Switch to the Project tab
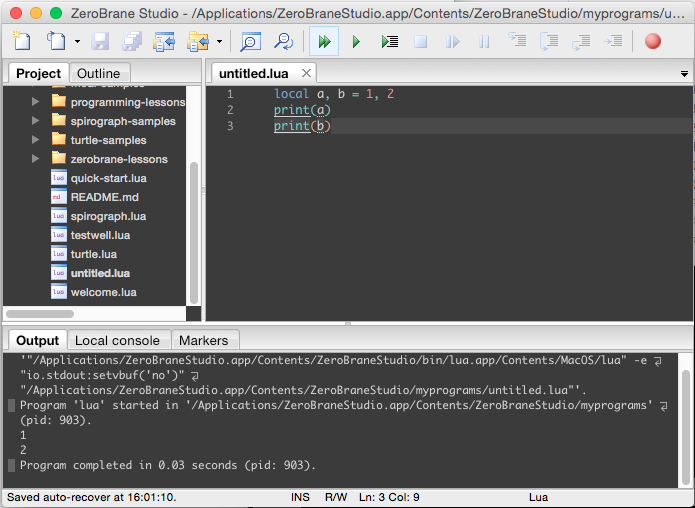The image size is (695, 508). click(38, 73)
